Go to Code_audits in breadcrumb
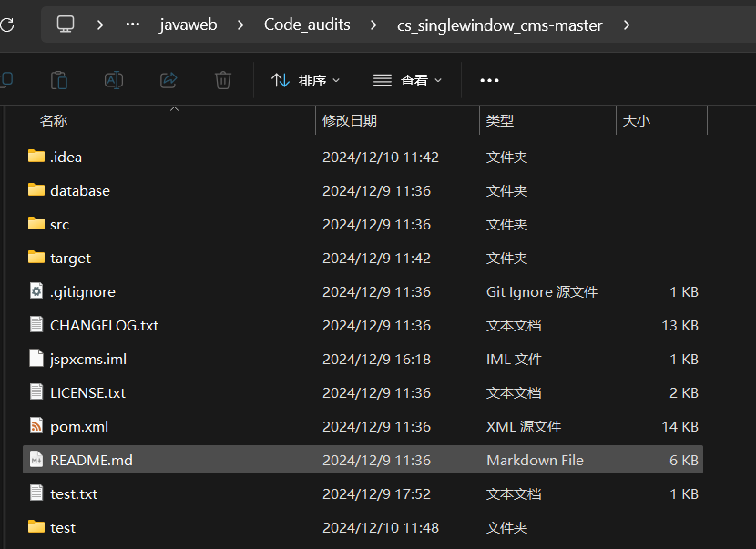Viewport: 756px width, 549px height. click(307, 25)
